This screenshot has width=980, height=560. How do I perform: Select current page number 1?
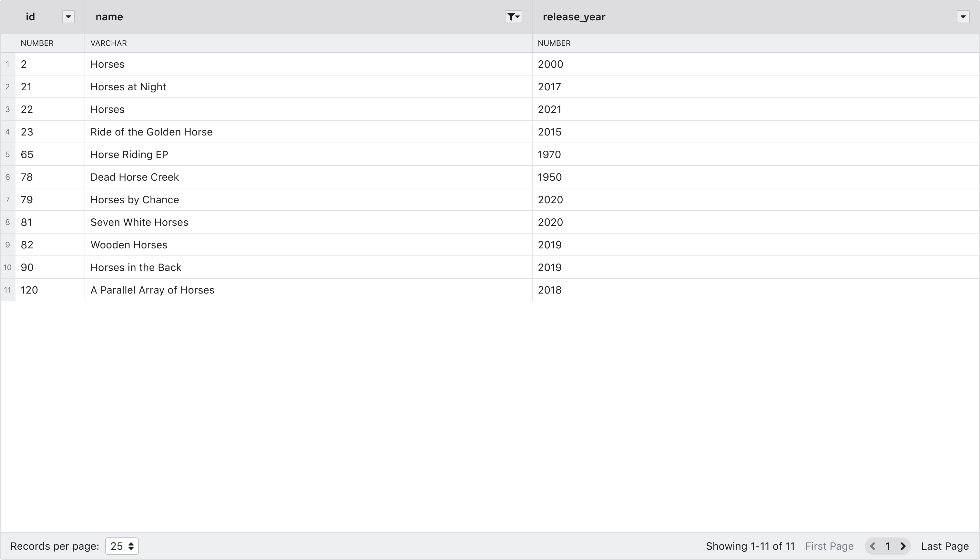(888, 546)
